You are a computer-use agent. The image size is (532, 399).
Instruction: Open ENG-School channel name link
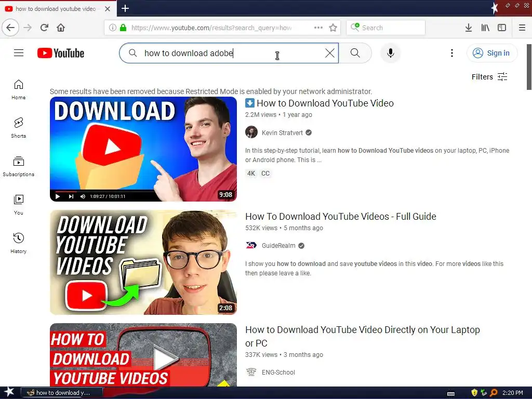(278, 372)
